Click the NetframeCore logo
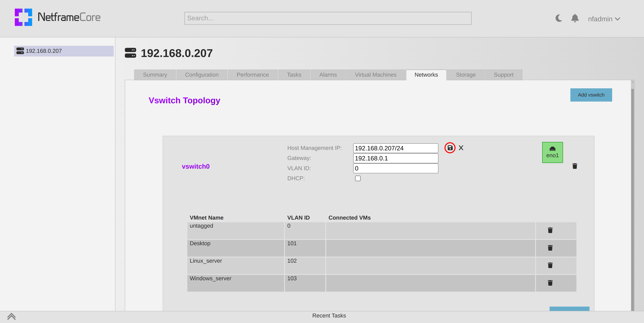 coord(58,17)
